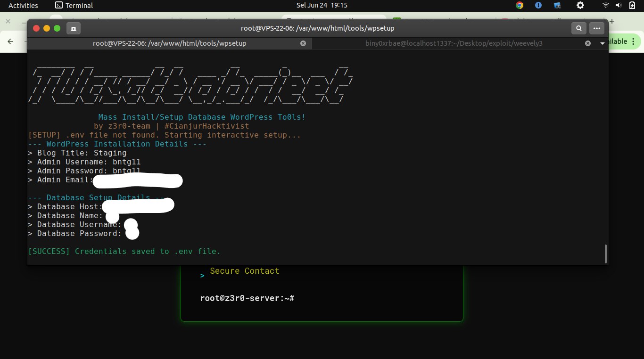This screenshot has height=359, width=644.
Task: Click the SETUP .env file not found line
Action: [164, 135]
